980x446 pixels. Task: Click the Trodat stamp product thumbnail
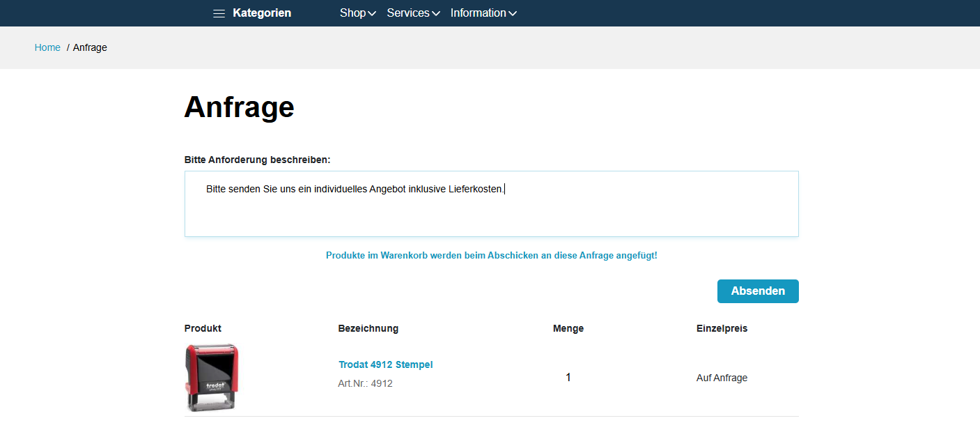212,377
